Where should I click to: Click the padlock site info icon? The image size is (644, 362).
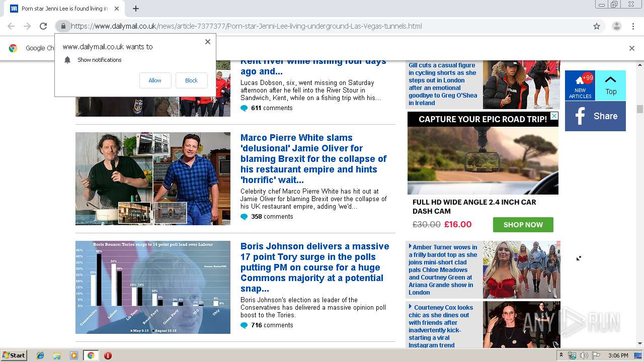click(63, 26)
